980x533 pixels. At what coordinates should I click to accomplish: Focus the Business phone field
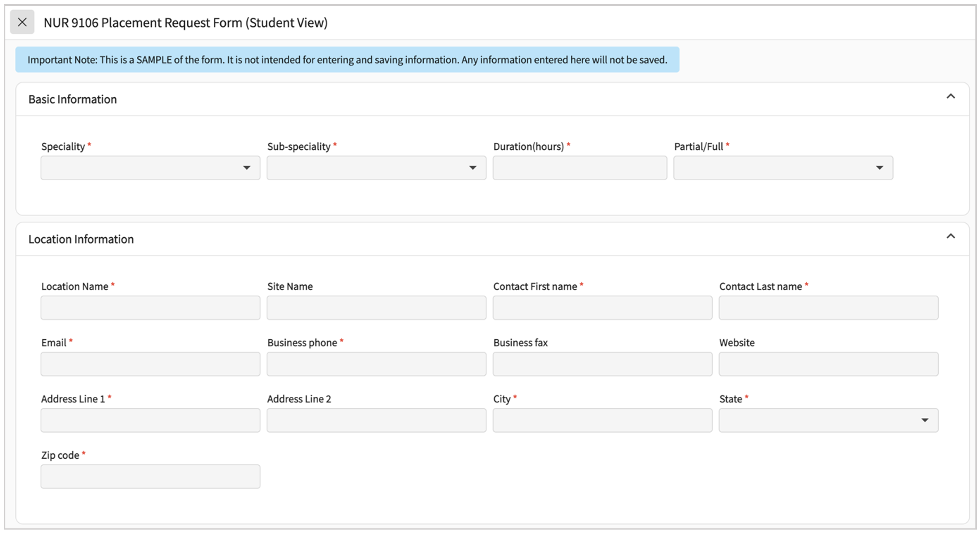click(x=376, y=364)
